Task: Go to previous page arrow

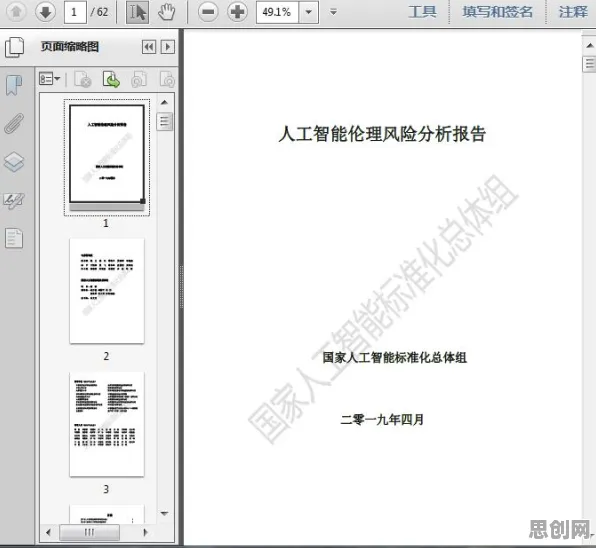Action: [16, 12]
